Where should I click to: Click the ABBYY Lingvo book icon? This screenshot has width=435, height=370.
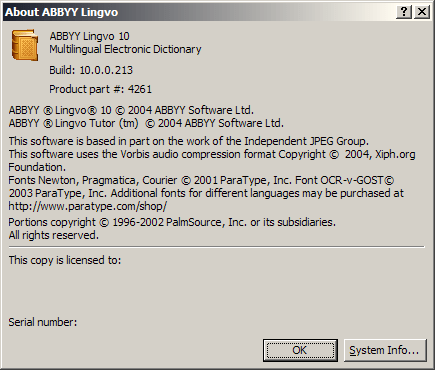[x=24, y=45]
